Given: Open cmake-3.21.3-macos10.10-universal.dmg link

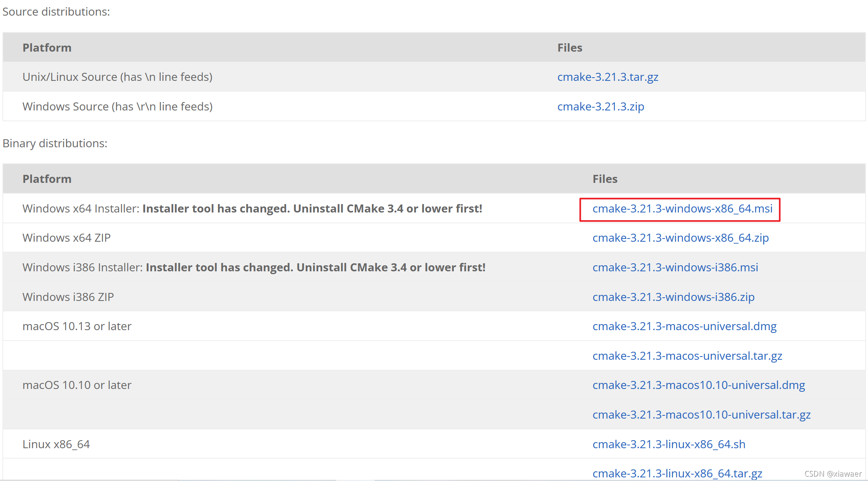Looking at the screenshot, I should [x=698, y=385].
